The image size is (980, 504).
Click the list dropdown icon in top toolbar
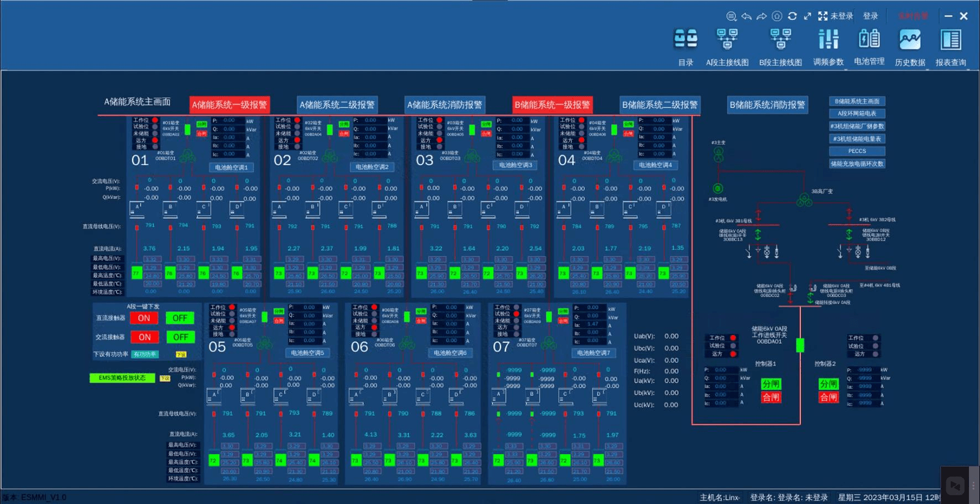731,16
